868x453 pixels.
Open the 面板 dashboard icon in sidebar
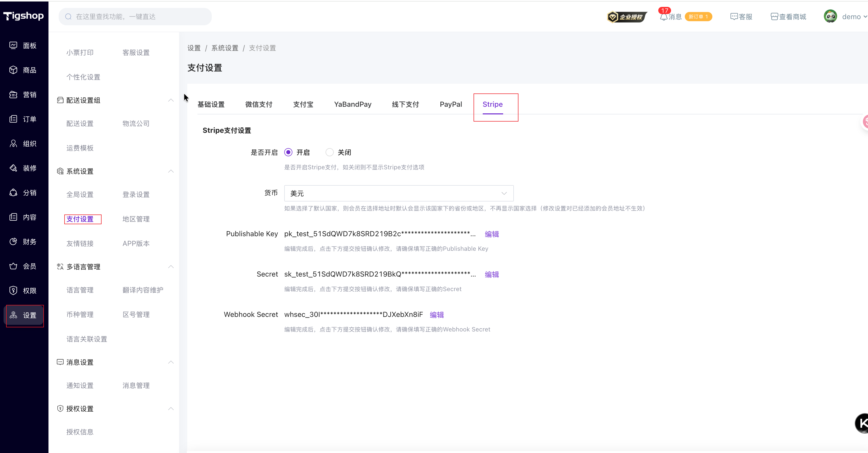point(13,45)
